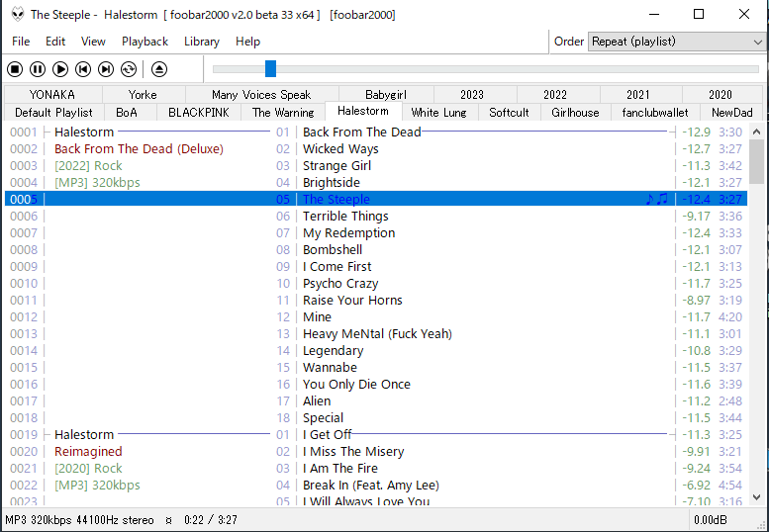Skip to the previous track

click(x=83, y=69)
